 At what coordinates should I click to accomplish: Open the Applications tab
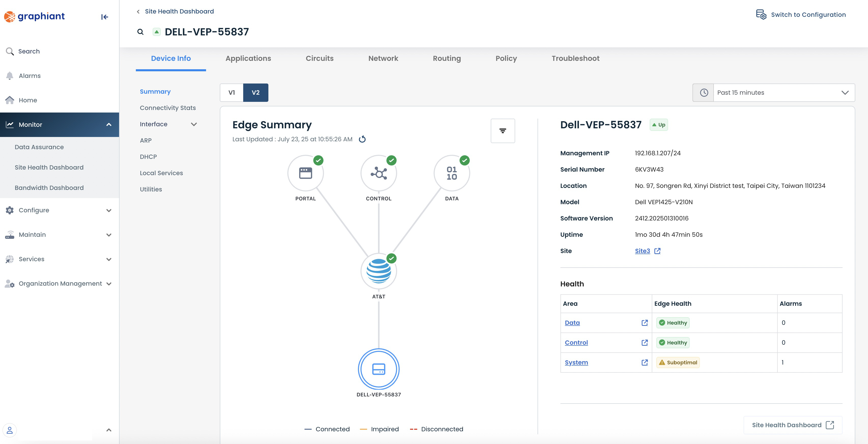[x=248, y=58]
